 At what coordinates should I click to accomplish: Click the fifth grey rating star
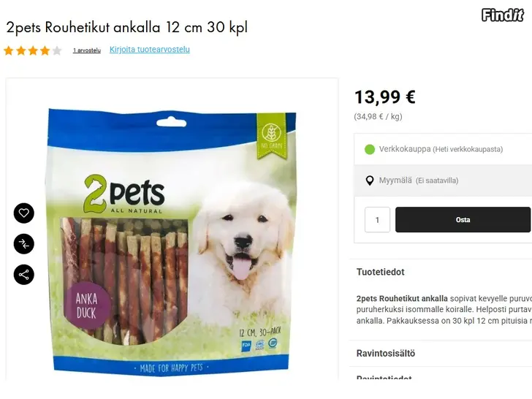click(57, 51)
